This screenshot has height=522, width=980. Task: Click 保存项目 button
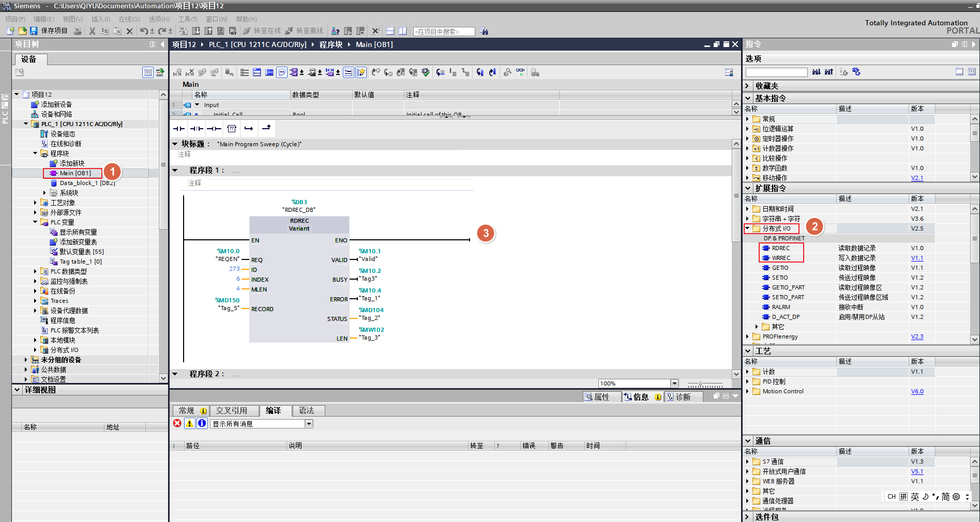click(x=49, y=31)
